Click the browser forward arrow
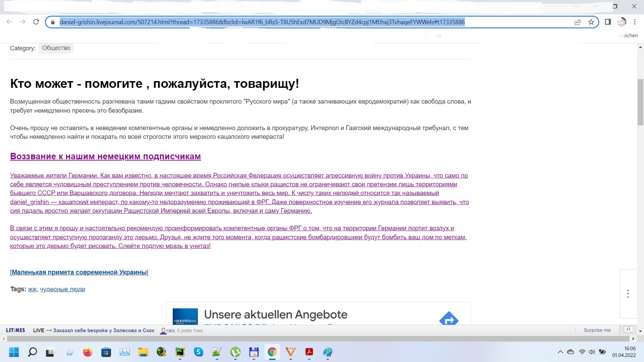Image resolution: width=644 pixels, height=362 pixels. click(x=22, y=22)
